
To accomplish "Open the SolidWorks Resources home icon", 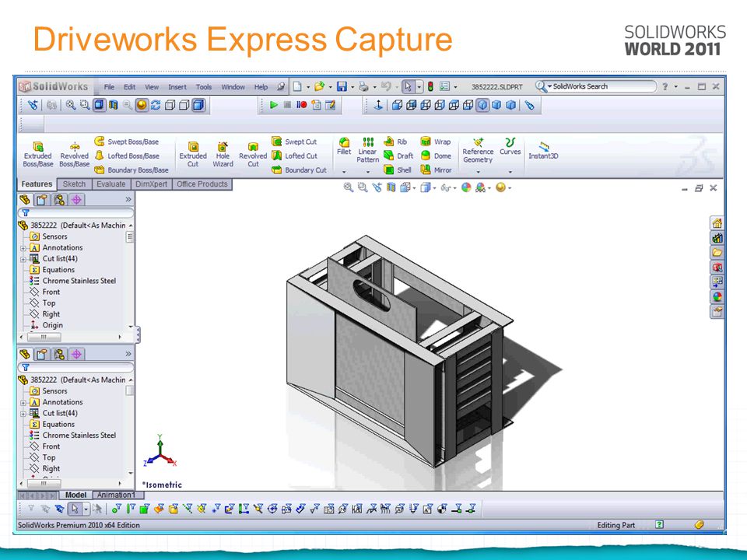I will 717,223.
